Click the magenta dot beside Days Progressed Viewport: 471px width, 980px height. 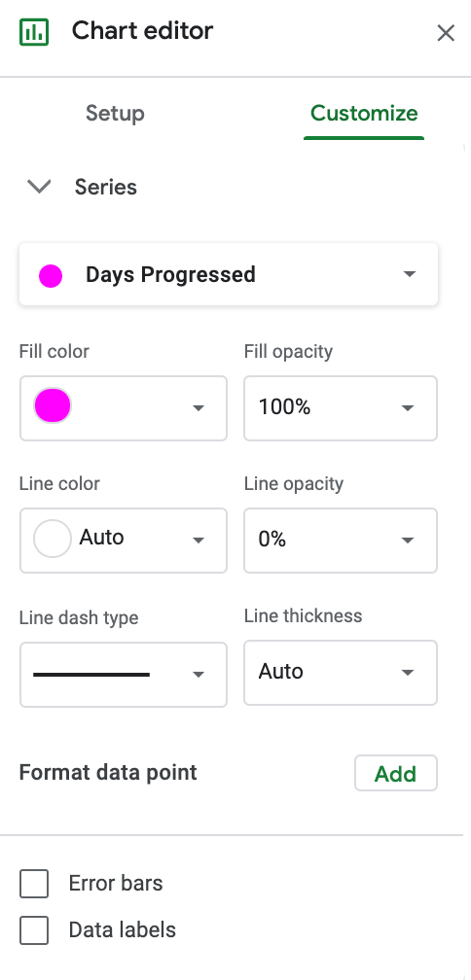coord(51,276)
